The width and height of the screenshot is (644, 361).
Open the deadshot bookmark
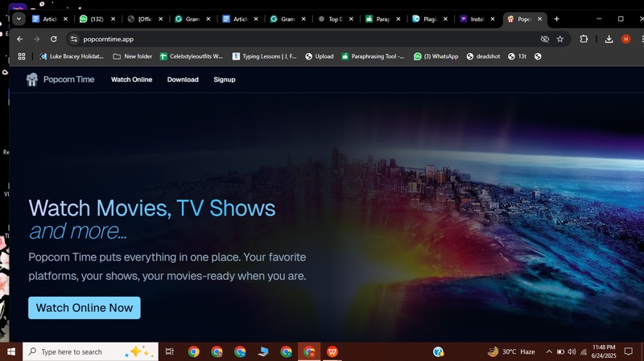[484, 56]
